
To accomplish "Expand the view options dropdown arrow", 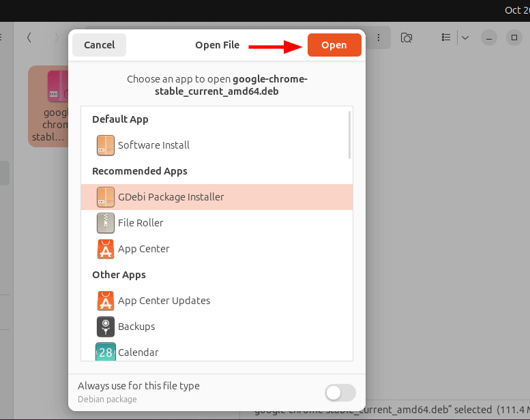I will pyautogui.click(x=465, y=37).
